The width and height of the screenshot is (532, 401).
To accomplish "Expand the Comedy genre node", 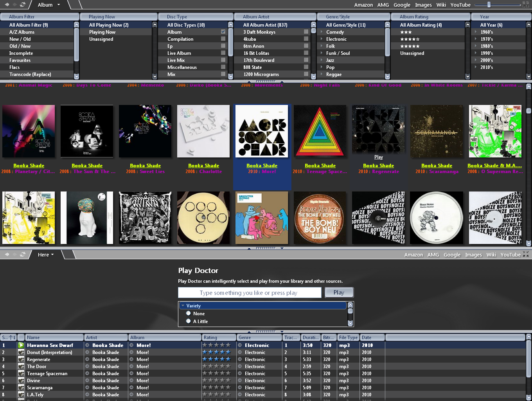I will point(322,32).
